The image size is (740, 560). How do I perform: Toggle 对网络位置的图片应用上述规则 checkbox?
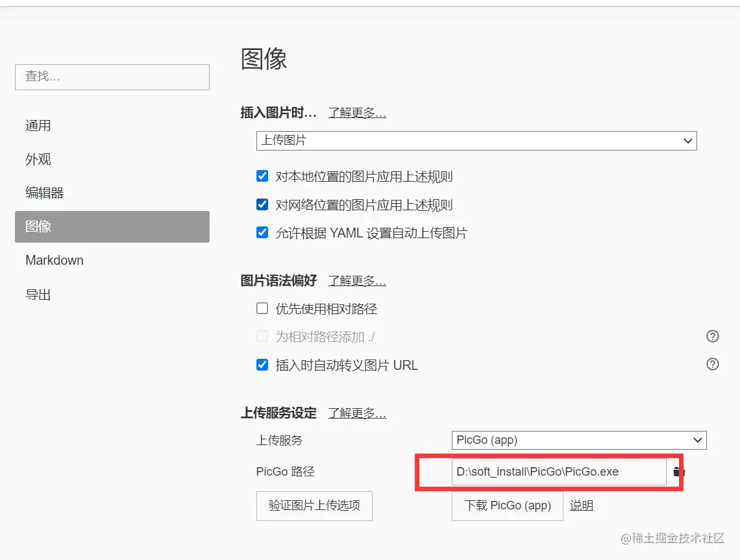coord(262,204)
